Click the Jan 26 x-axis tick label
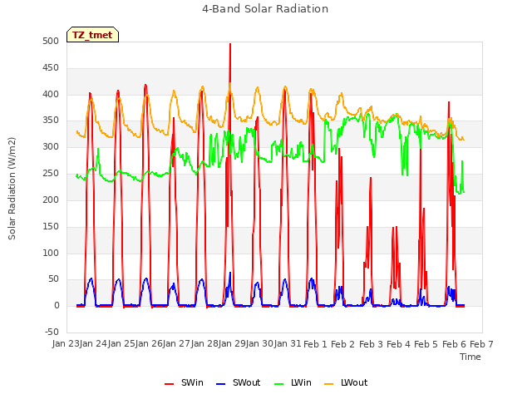This screenshot has width=532, height=399. [149, 344]
